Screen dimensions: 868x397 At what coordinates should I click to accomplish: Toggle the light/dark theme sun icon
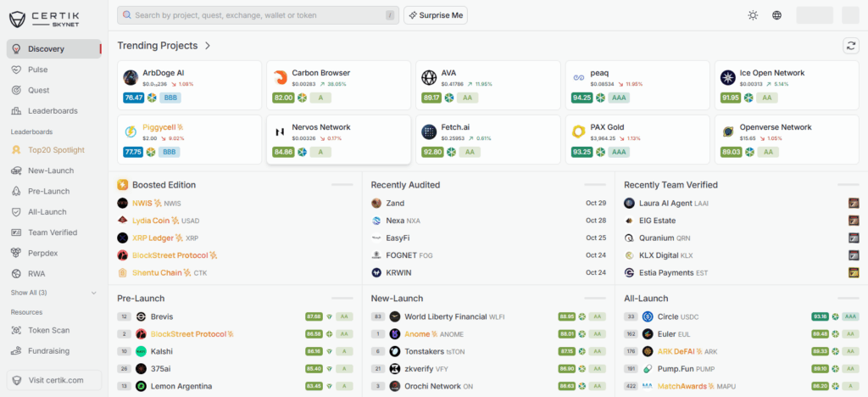753,15
